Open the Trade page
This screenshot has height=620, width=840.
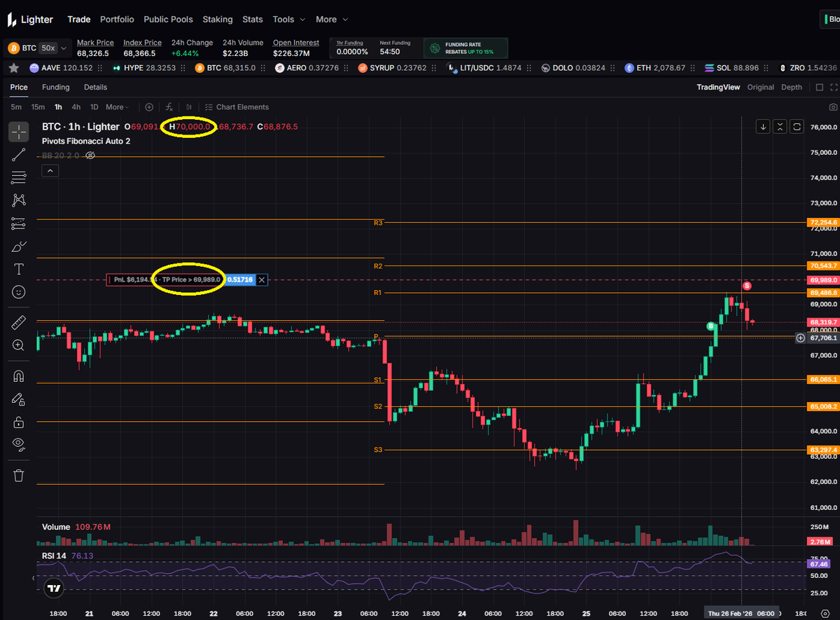pos(79,20)
